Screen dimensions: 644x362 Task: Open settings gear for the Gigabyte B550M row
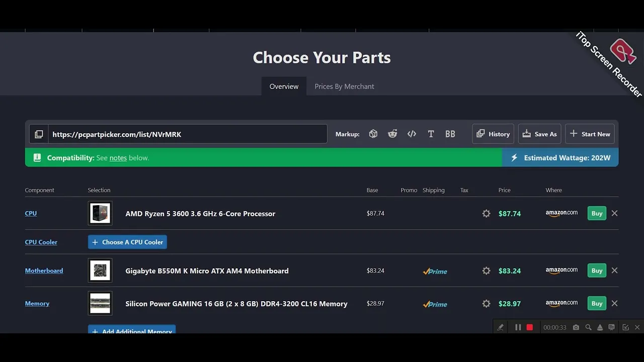(x=486, y=271)
